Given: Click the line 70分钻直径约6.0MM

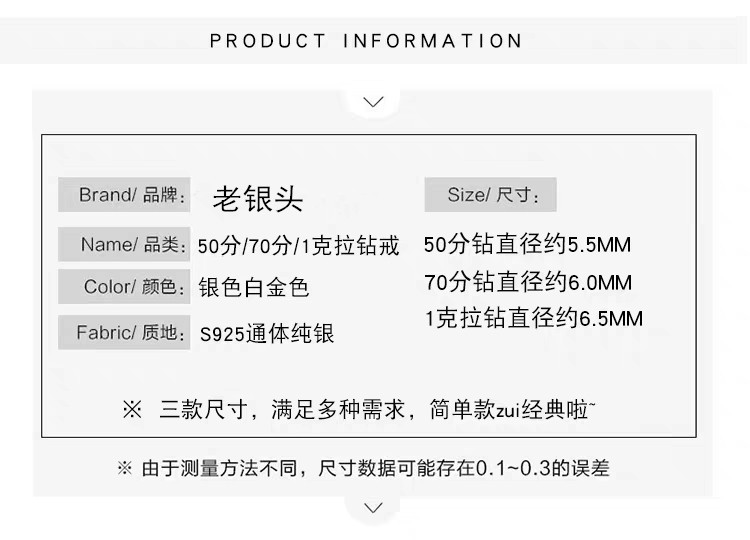Looking at the screenshot, I should (528, 282).
